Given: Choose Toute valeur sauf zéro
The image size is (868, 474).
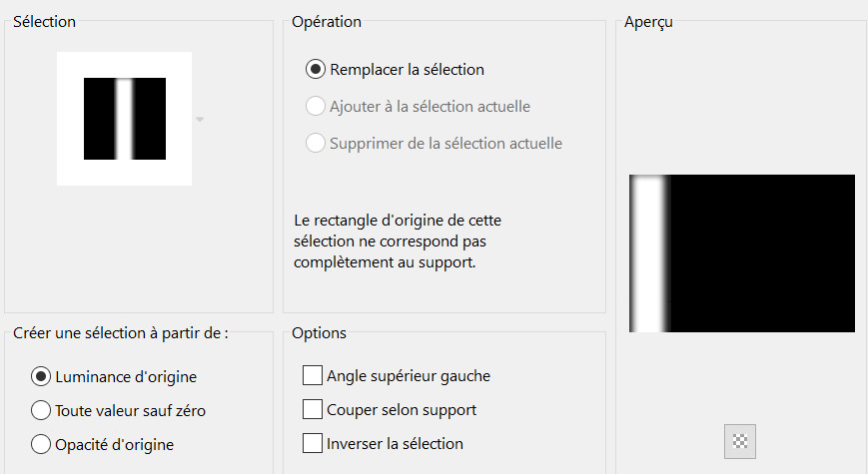Looking at the screenshot, I should pyautogui.click(x=41, y=410).
